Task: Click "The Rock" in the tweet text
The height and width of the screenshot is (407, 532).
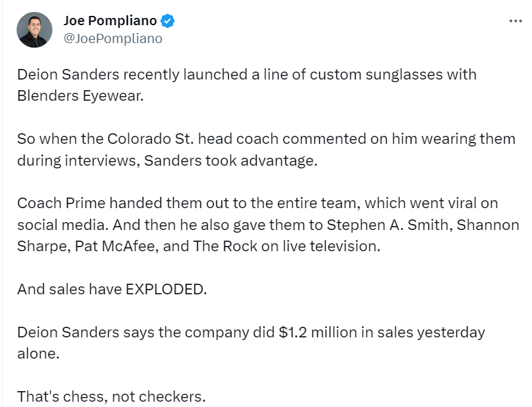Action: [x=217, y=246]
